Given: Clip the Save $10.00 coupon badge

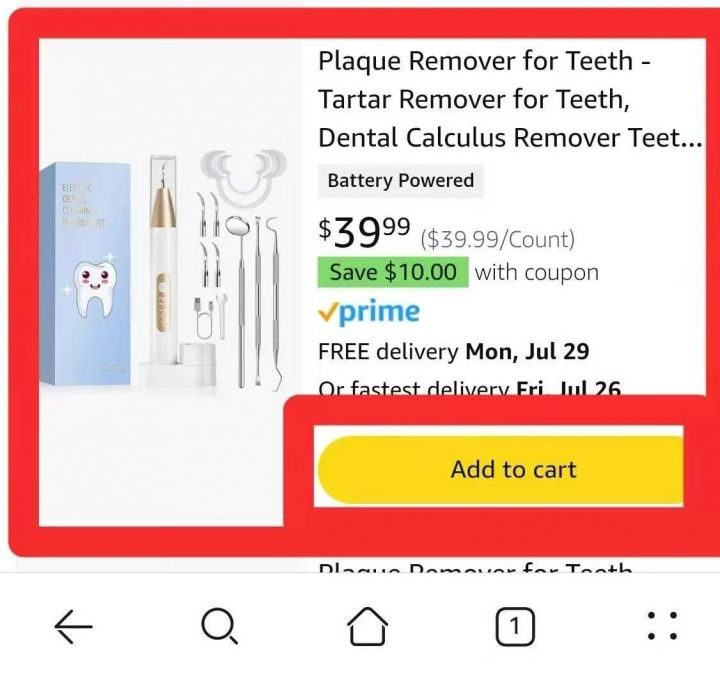Looking at the screenshot, I should click(x=393, y=272).
